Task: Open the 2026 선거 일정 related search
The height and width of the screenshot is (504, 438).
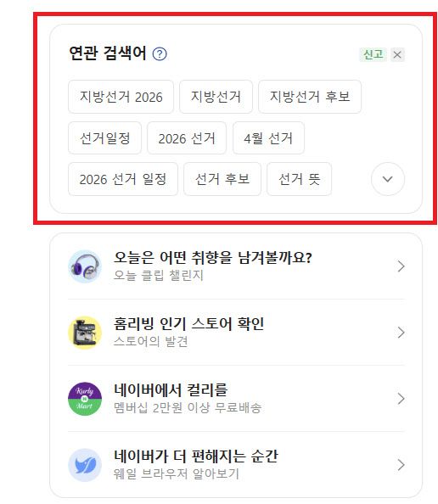Action: (x=123, y=179)
